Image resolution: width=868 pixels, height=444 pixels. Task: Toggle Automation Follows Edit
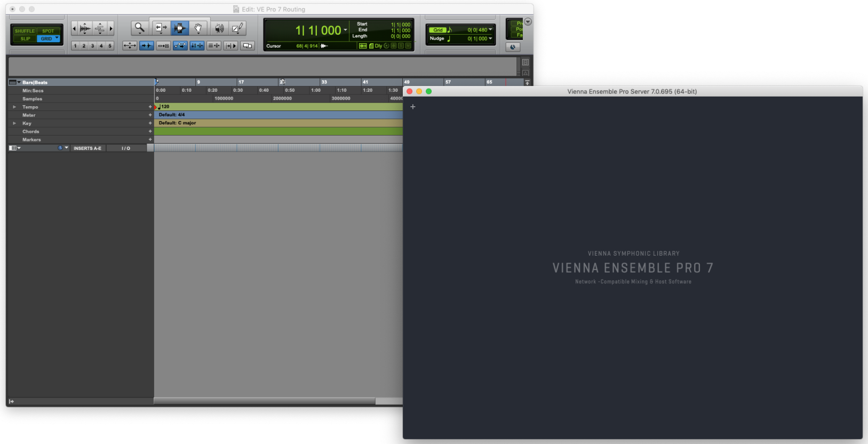[180, 46]
